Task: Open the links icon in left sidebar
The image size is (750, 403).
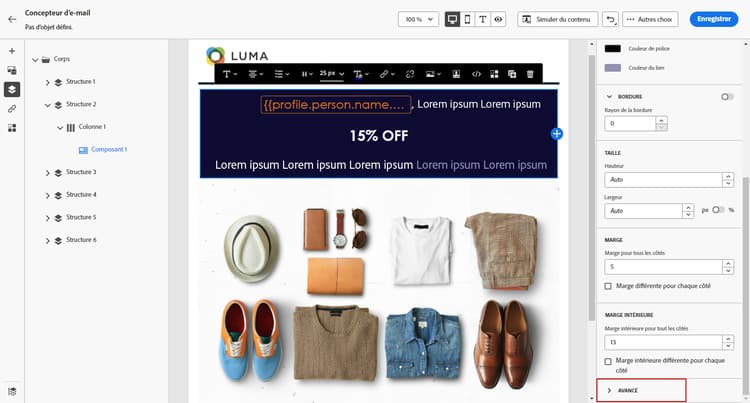Action: [12, 109]
